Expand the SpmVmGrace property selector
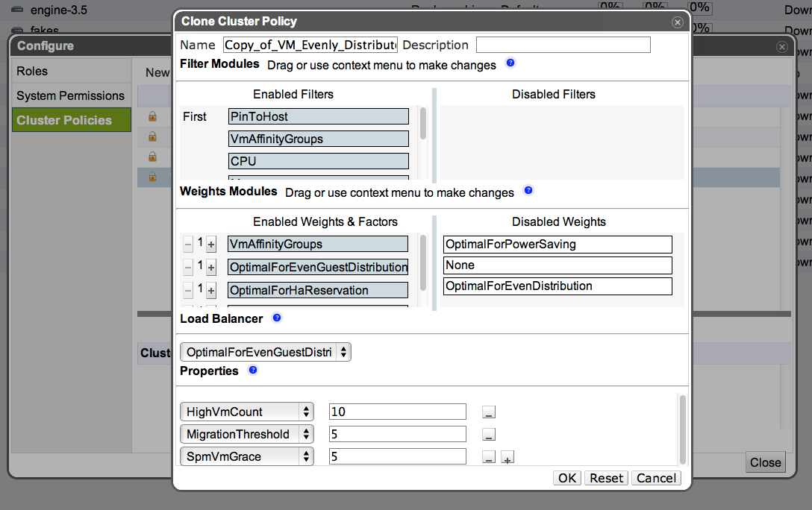Screen dimensions: 812x510 pyautogui.click(x=247, y=456)
